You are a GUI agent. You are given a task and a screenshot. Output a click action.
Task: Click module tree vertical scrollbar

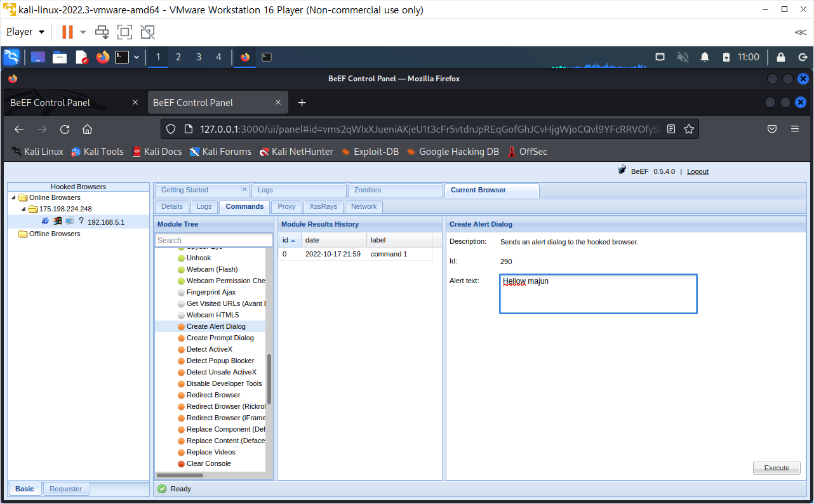(269, 381)
